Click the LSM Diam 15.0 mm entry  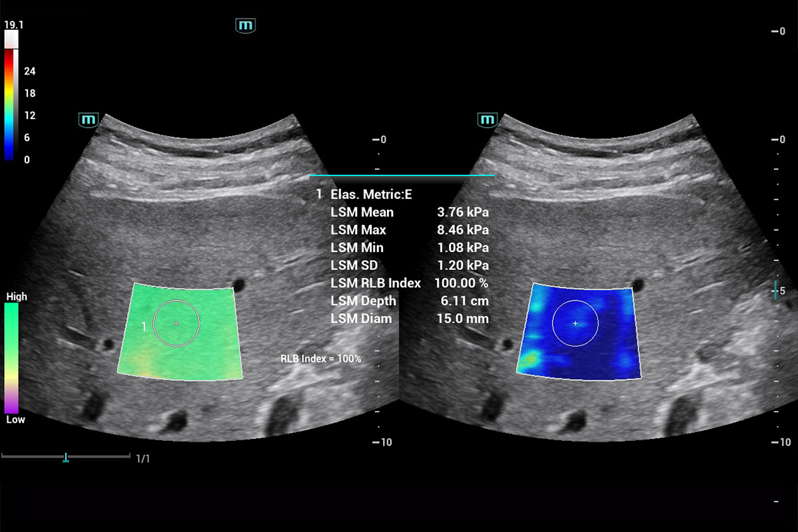coord(409,319)
